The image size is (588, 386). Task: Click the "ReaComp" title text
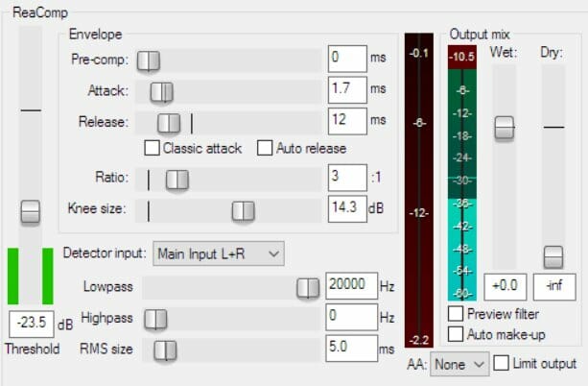click(40, 12)
